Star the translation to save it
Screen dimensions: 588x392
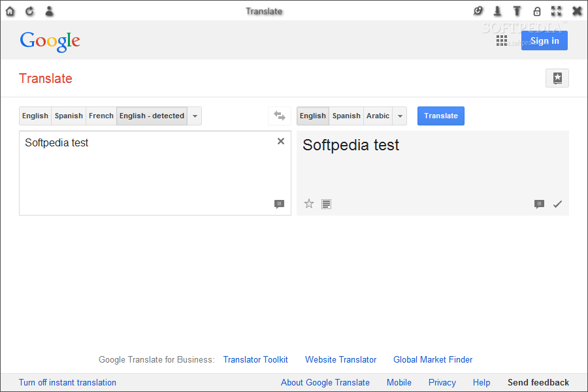[309, 204]
